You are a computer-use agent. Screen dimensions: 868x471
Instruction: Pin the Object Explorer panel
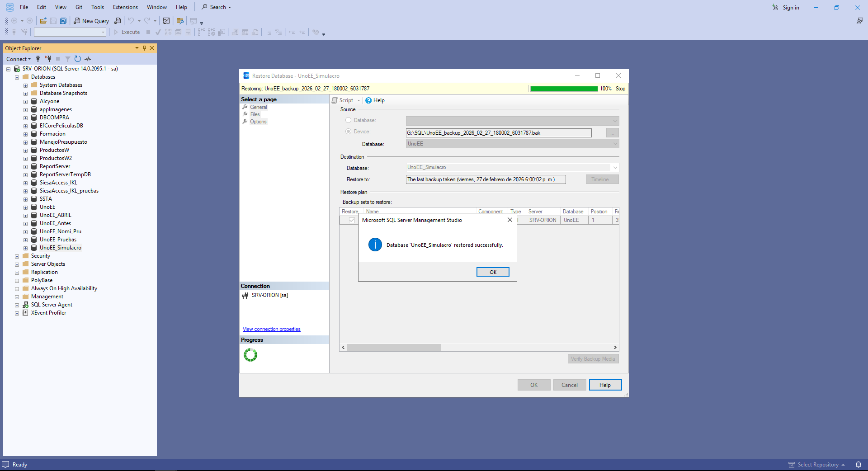pyautogui.click(x=145, y=48)
